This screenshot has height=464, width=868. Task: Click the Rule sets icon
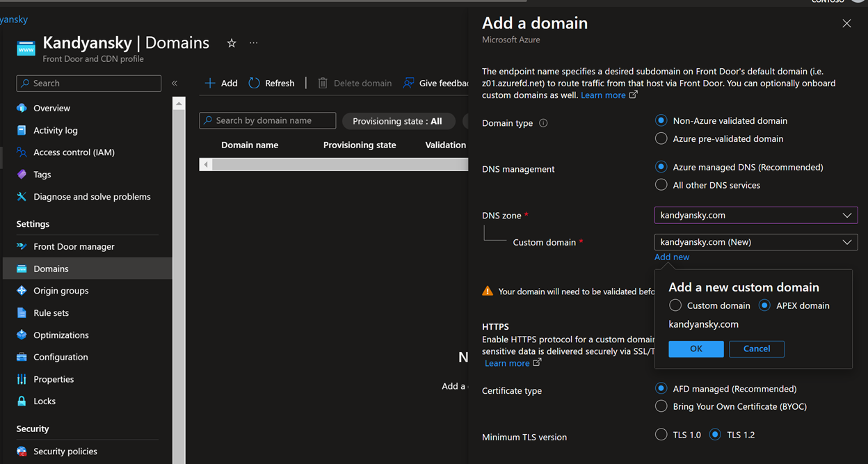(x=22, y=313)
